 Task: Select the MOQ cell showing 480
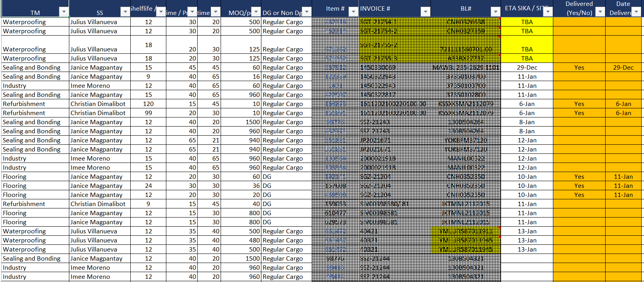coord(241,240)
